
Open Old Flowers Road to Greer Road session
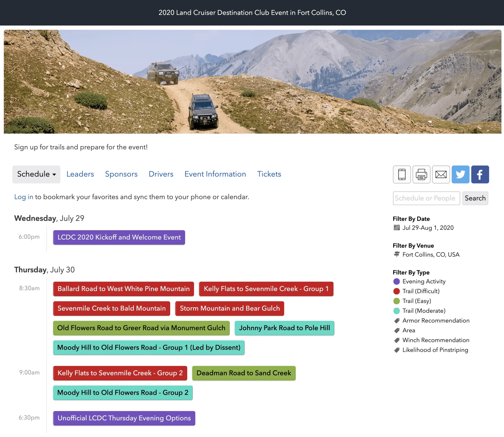click(141, 328)
